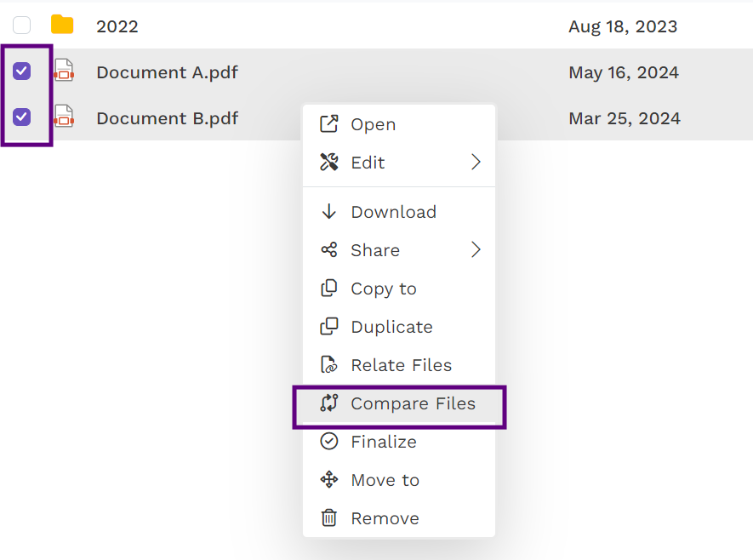The width and height of the screenshot is (753, 560).
Task: Uncheck the Document B.pdf checkbox
Action: click(22, 117)
